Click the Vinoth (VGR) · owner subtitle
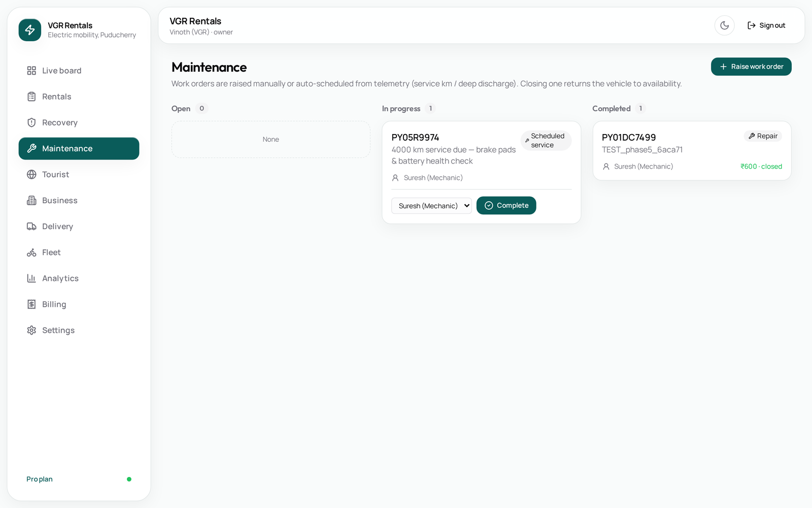The width and height of the screenshot is (812, 508). coord(201,32)
